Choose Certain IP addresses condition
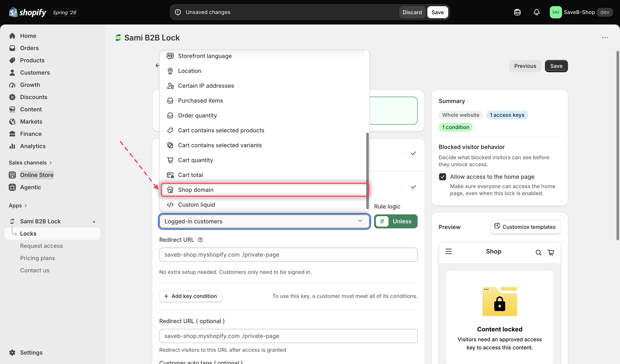This screenshot has height=364, width=620. pyautogui.click(x=263, y=86)
